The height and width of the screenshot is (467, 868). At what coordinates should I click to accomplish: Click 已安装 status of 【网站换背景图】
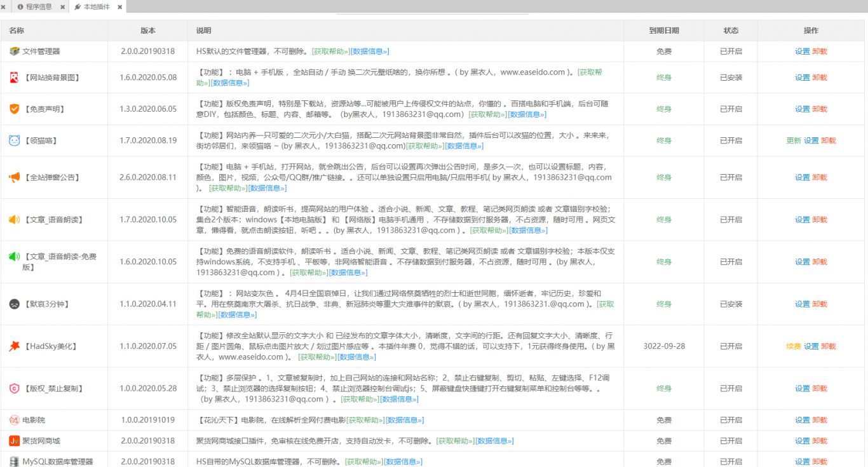731,78
